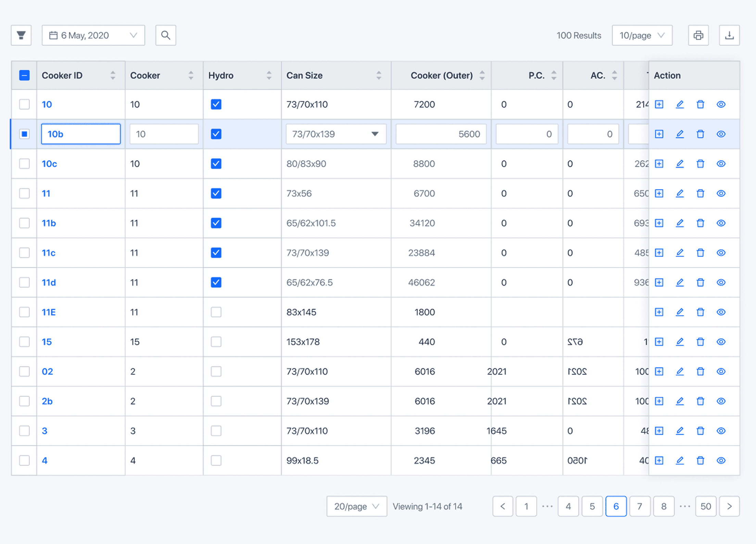Click the next page arrow

click(729, 506)
